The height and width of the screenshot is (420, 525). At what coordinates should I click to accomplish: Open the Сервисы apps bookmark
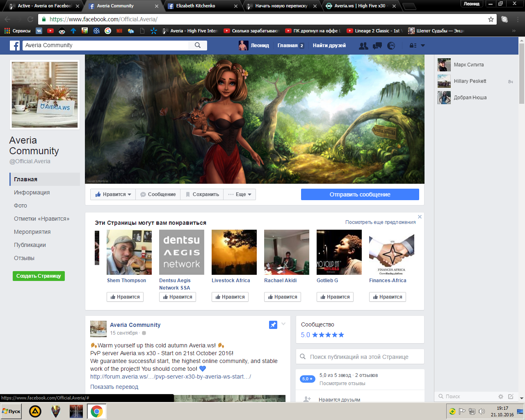click(18, 31)
